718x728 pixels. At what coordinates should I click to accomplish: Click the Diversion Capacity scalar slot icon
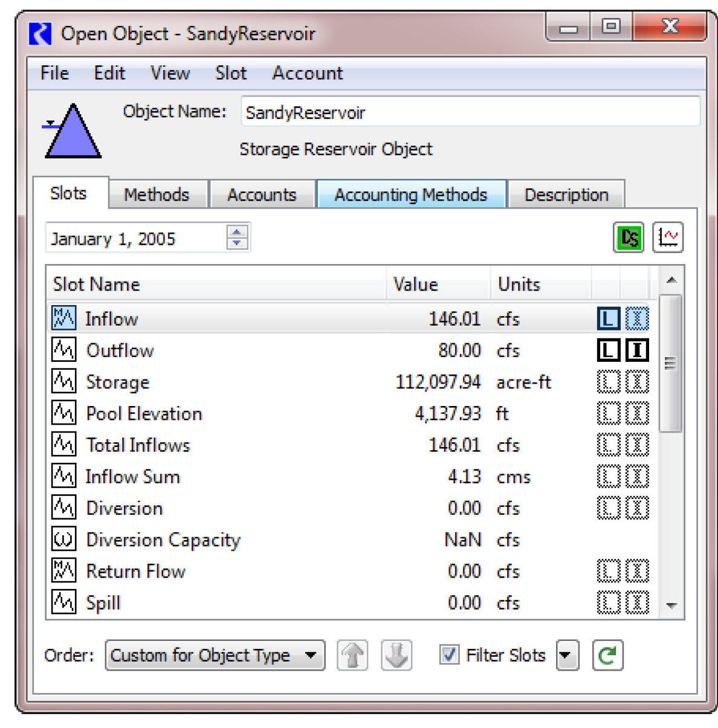(x=64, y=539)
